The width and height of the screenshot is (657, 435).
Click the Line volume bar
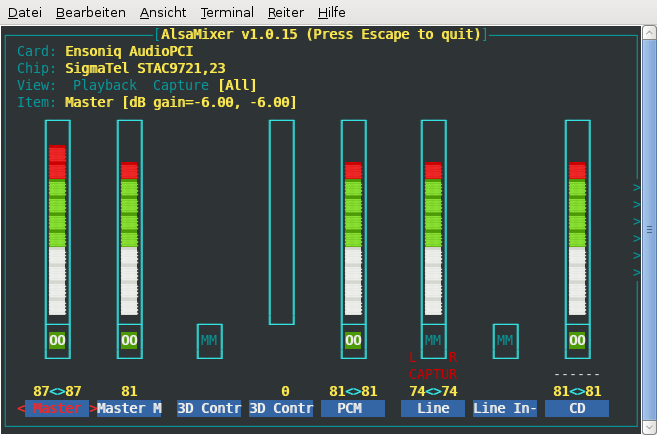click(x=434, y=222)
